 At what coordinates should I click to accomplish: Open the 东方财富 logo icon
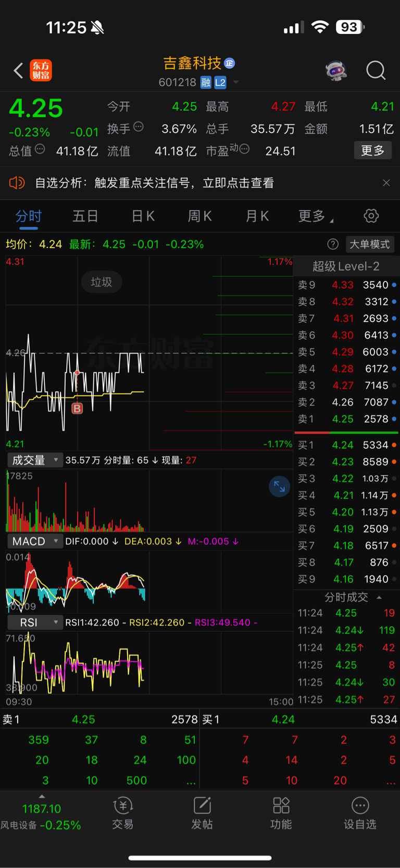pos(41,70)
